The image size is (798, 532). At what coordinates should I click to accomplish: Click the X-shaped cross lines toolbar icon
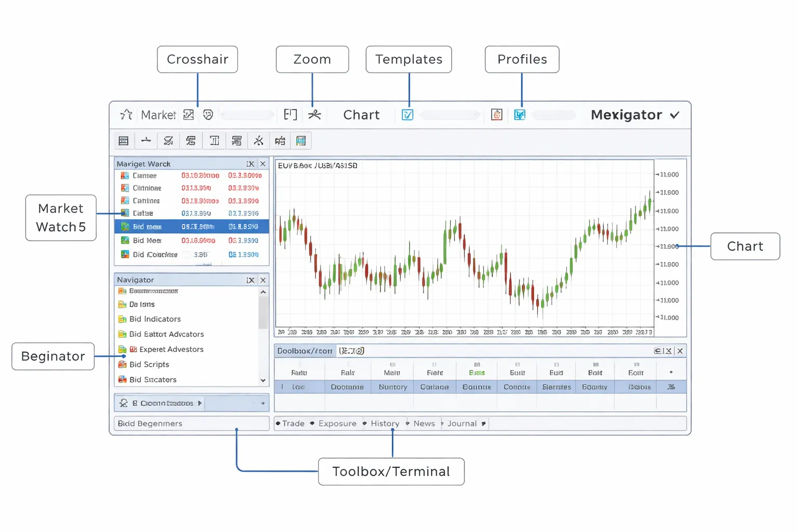click(258, 141)
